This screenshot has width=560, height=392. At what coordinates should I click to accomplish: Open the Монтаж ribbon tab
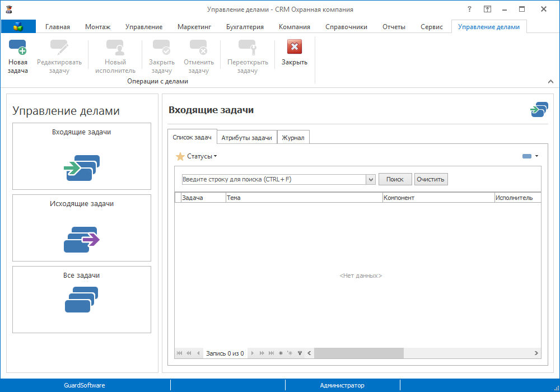(97, 27)
